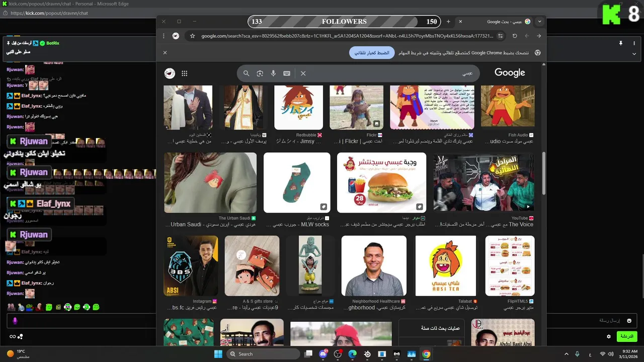Clear the Google search query with X
The image size is (644, 362).
point(303,73)
